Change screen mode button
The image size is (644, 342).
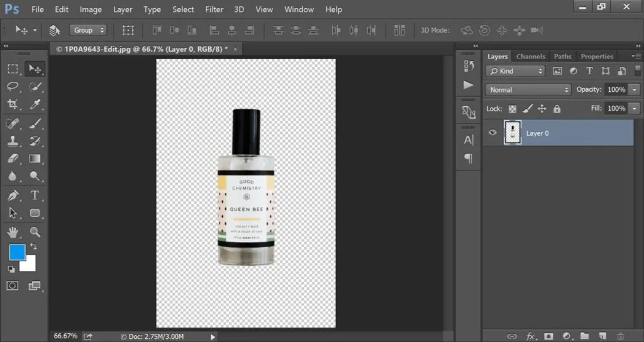click(x=35, y=286)
